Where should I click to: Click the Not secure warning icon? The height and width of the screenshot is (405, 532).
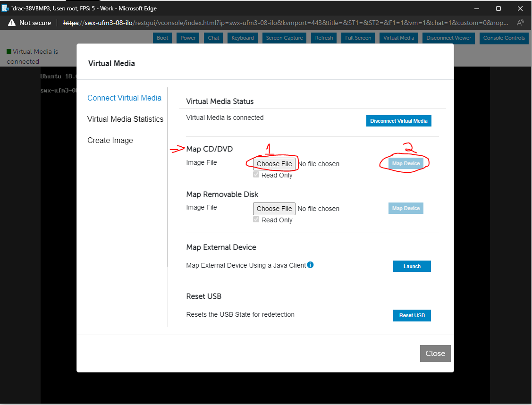pyautogui.click(x=12, y=23)
